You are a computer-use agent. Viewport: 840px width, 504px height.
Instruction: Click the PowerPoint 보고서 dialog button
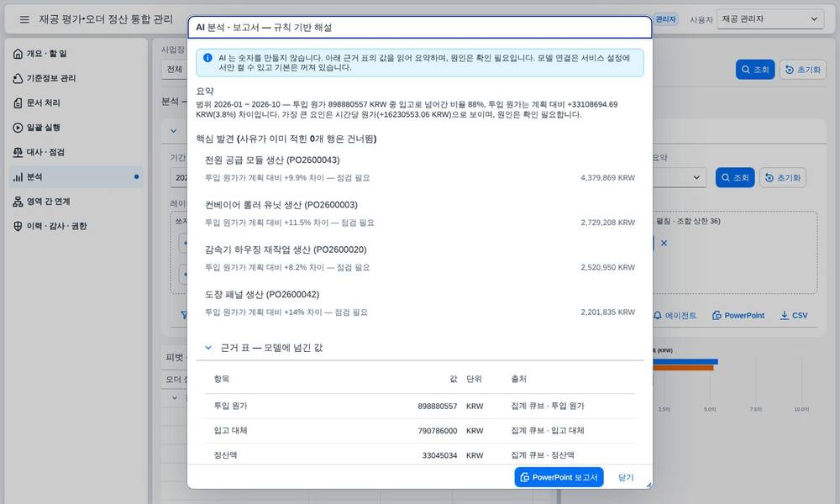[x=559, y=477]
